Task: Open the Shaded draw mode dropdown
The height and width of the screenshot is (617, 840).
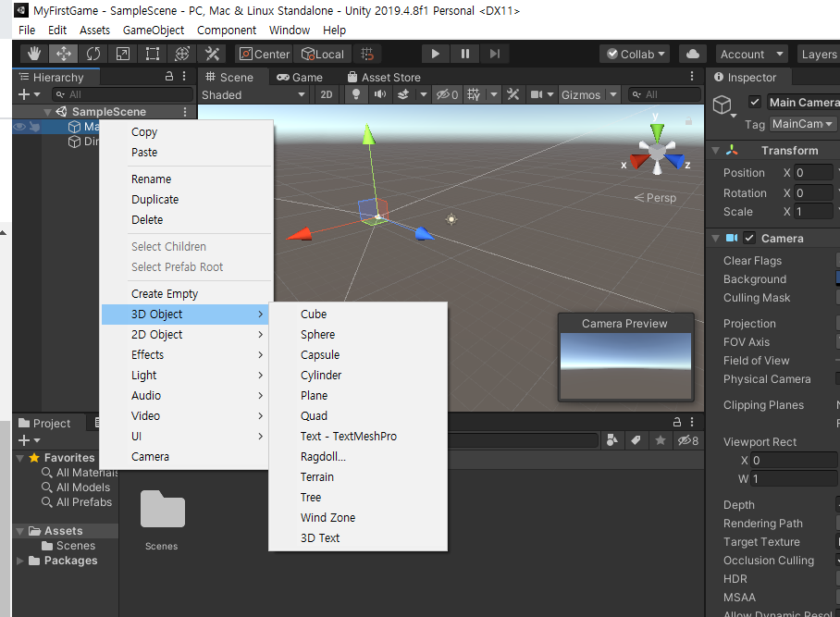Action: pyautogui.click(x=253, y=94)
